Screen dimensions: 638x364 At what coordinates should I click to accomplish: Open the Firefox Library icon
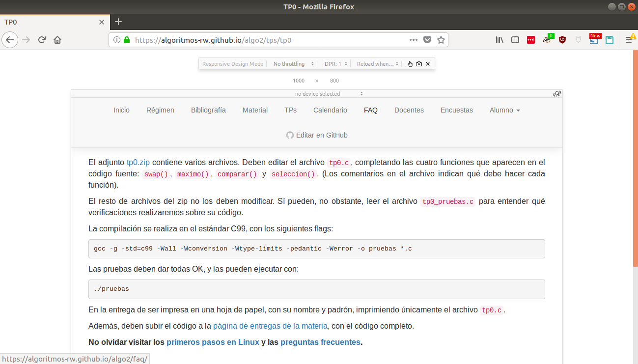[499, 40]
